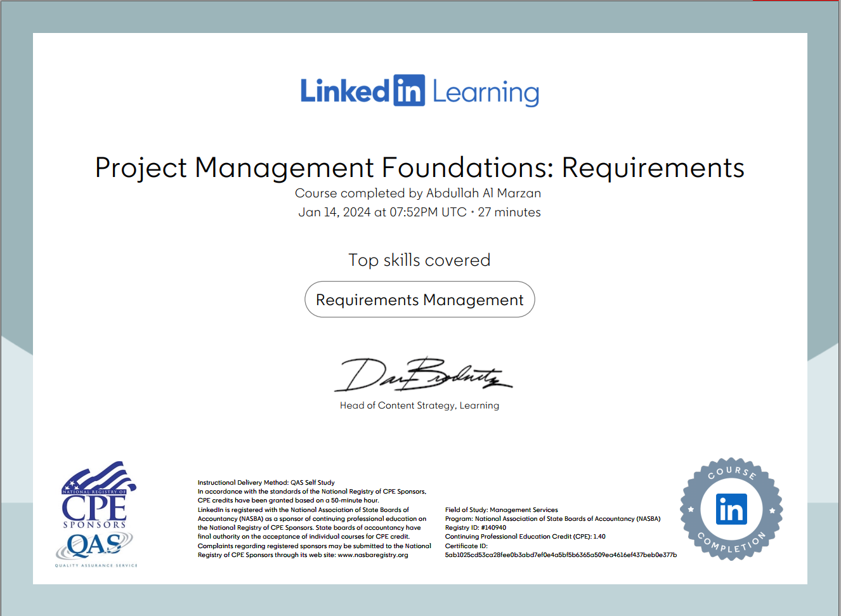Select the LinkedIn "in" square icon

410,91
